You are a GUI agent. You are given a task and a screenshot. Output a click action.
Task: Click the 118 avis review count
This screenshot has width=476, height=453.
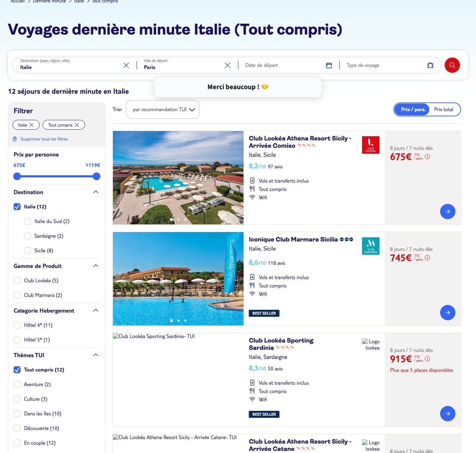pyautogui.click(x=277, y=263)
